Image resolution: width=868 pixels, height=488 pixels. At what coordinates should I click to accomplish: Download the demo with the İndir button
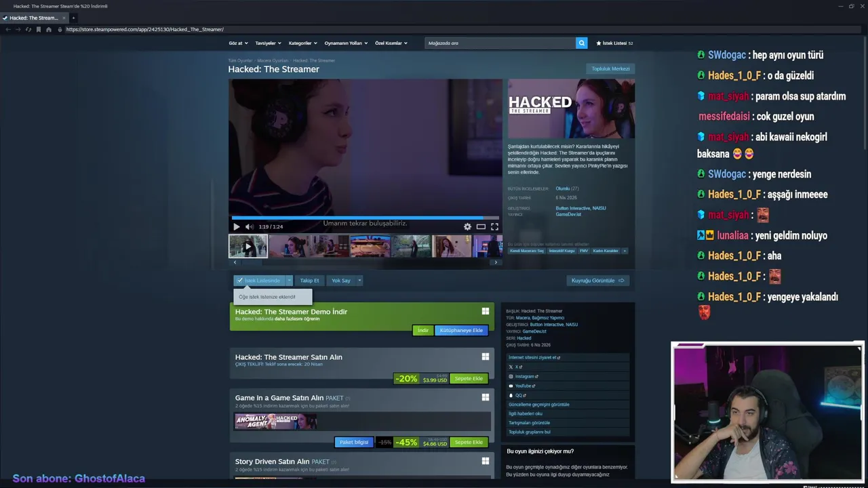pos(422,330)
